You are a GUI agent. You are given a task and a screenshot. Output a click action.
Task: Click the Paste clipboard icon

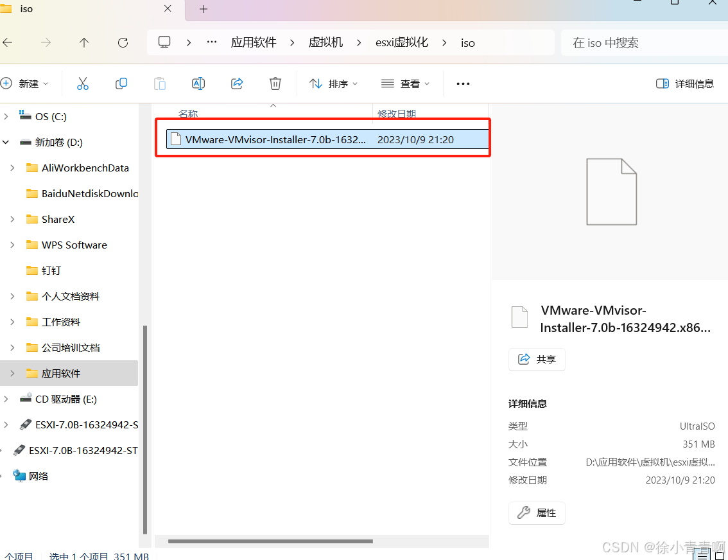pyautogui.click(x=160, y=83)
